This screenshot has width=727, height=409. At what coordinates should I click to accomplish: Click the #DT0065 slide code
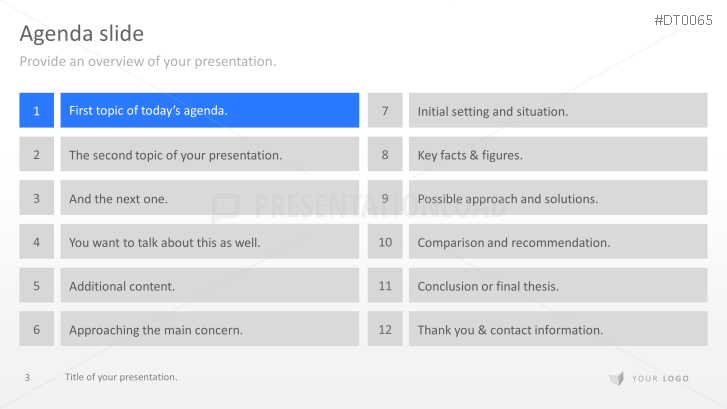click(685, 20)
